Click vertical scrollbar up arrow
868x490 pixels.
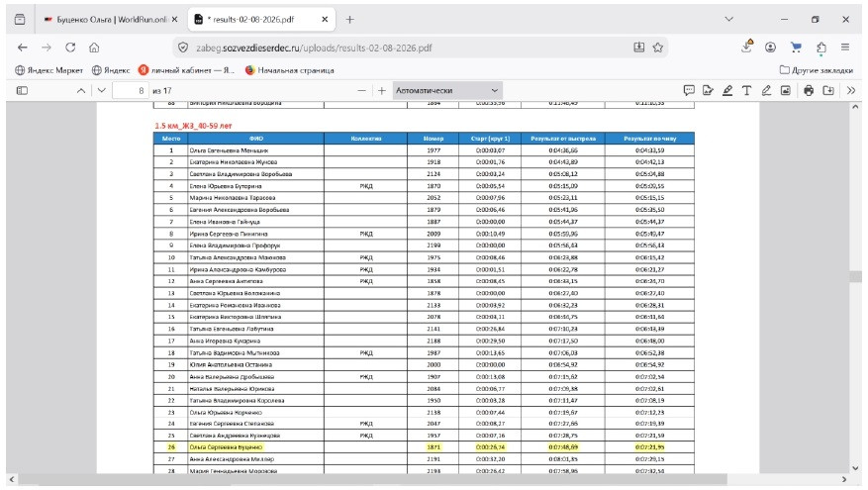855,107
